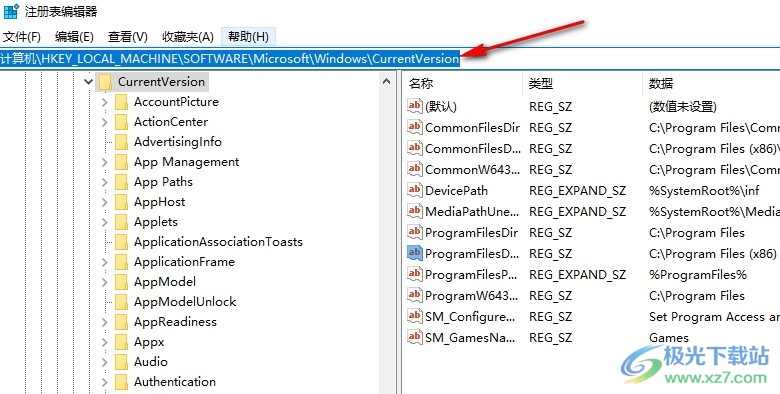This screenshot has width=780, height=394.
Task: Expand the Authentication key
Action: pos(104,382)
